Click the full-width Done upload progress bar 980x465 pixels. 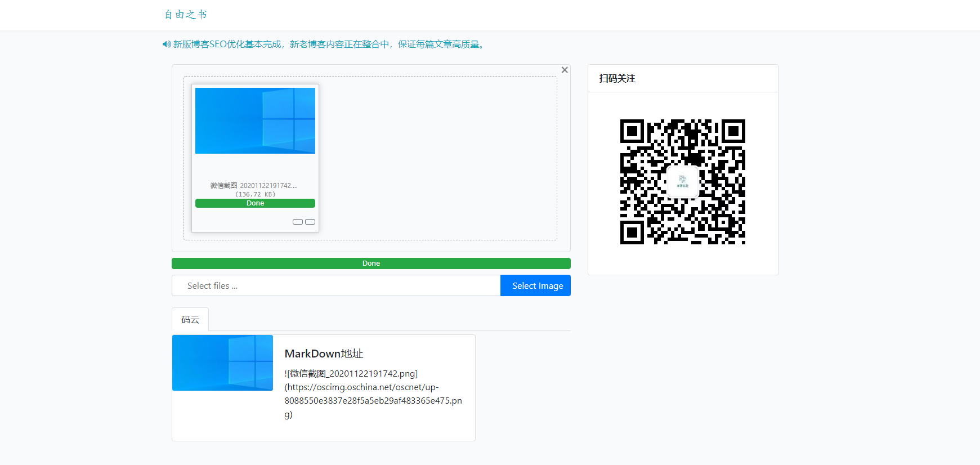(371, 263)
